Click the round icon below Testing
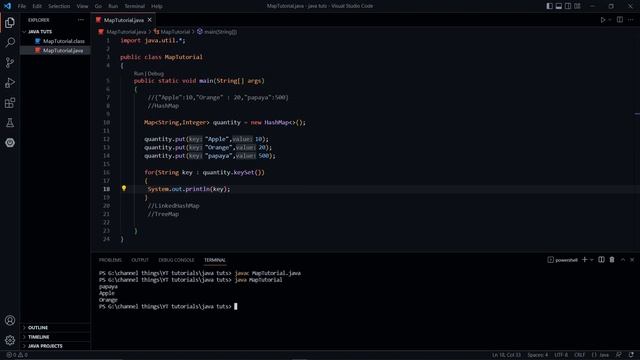 click(10, 142)
